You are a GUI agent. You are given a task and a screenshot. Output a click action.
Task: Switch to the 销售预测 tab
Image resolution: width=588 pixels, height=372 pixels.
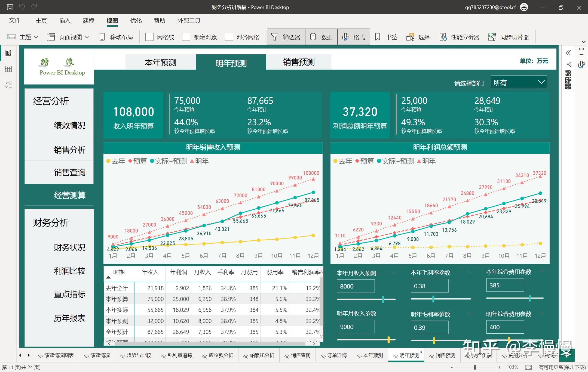pyautogui.click(x=299, y=62)
